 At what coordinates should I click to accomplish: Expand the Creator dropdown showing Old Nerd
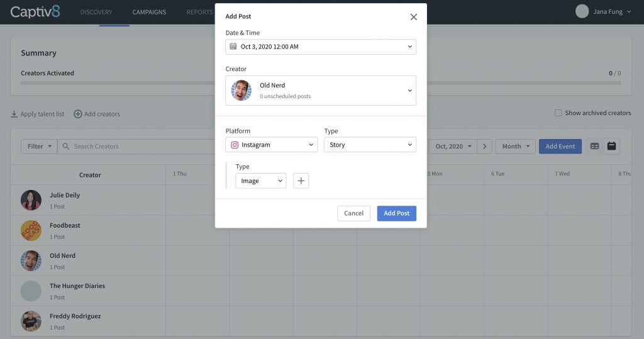coord(321,91)
